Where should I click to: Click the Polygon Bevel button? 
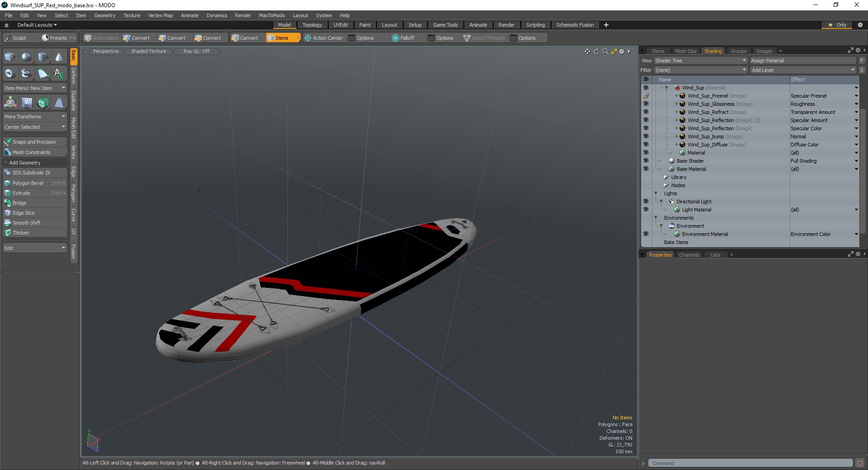tap(35, 183)
